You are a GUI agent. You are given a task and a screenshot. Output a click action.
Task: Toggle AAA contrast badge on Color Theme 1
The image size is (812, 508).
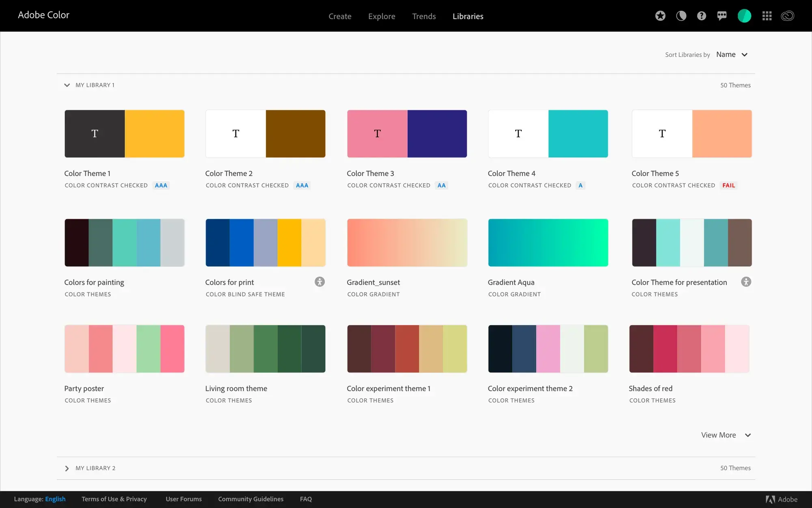point(160,185)
